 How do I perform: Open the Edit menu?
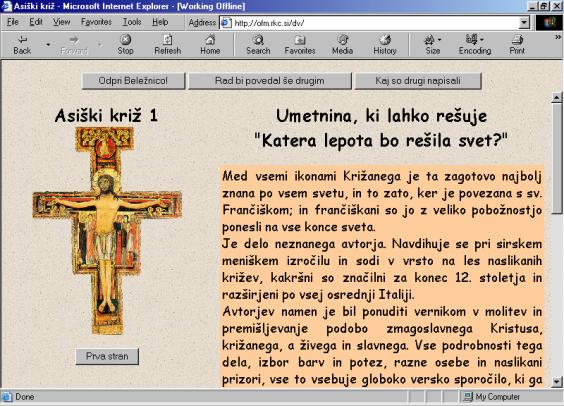pos(36,22)
